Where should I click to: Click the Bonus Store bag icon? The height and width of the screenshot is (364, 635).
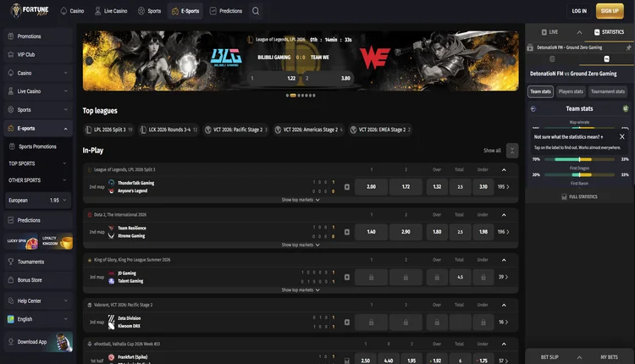click(x=11, y=280)
